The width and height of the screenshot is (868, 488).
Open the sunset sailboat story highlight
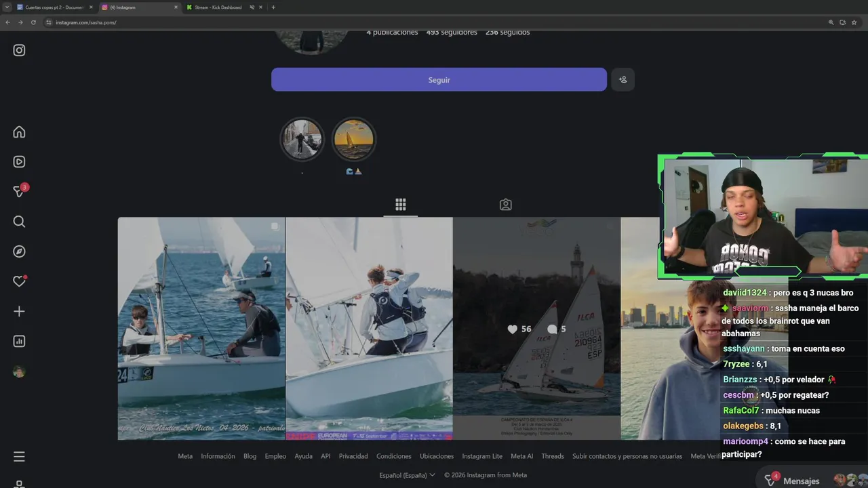[x=353, y=139]
